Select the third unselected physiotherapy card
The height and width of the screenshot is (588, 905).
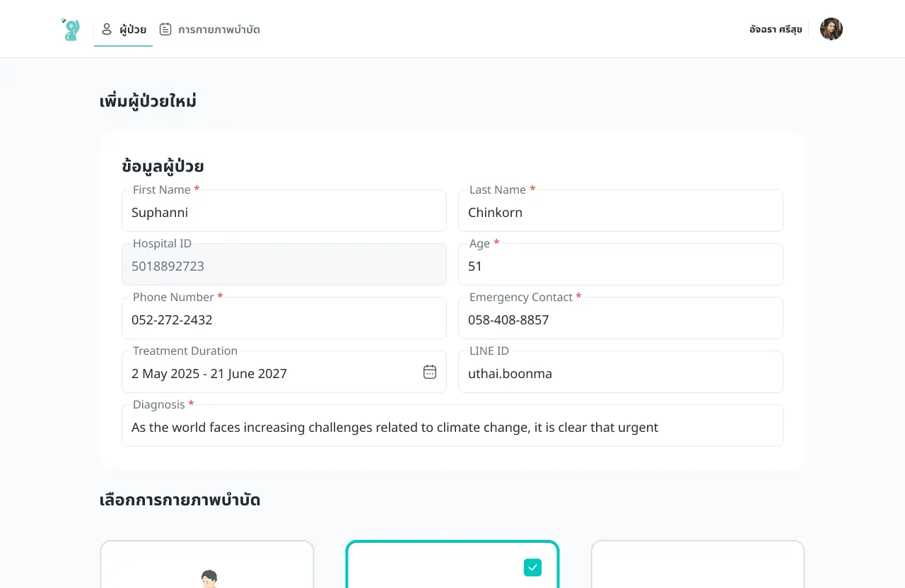tap(698, 564)
